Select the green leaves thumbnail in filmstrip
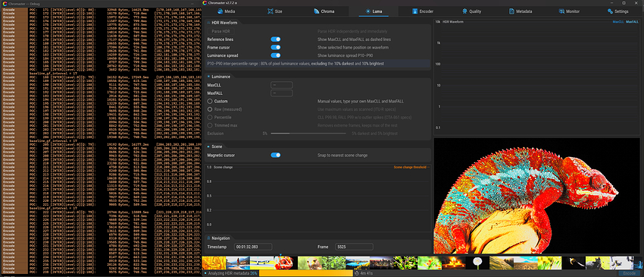This screenshot has height=277, width=644. 333,263
